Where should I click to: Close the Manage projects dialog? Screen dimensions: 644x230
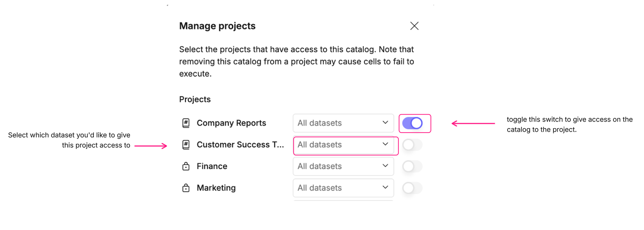coord(414,26)
